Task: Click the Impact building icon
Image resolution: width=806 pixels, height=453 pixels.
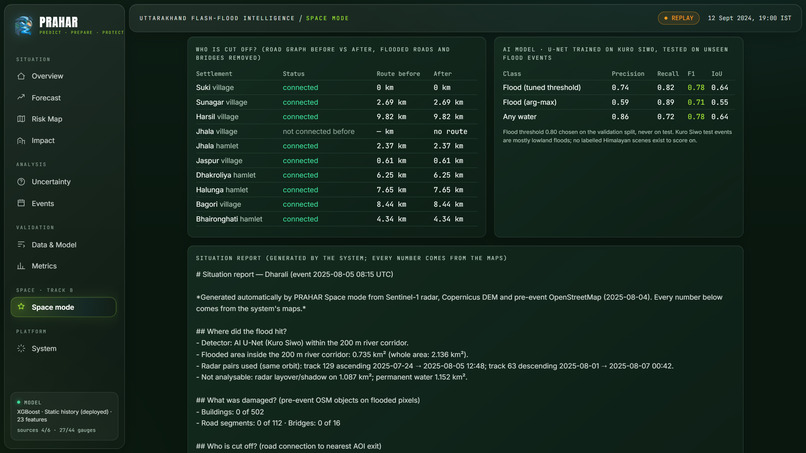Action: pos(21,140)
